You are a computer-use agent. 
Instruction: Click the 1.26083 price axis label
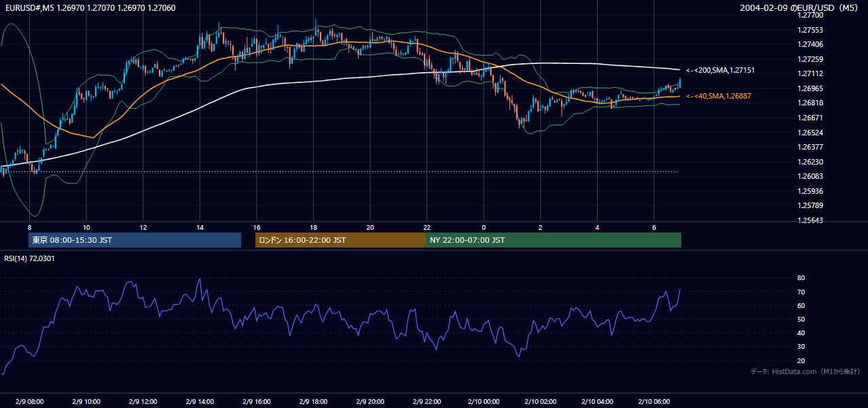click(811, 176)
